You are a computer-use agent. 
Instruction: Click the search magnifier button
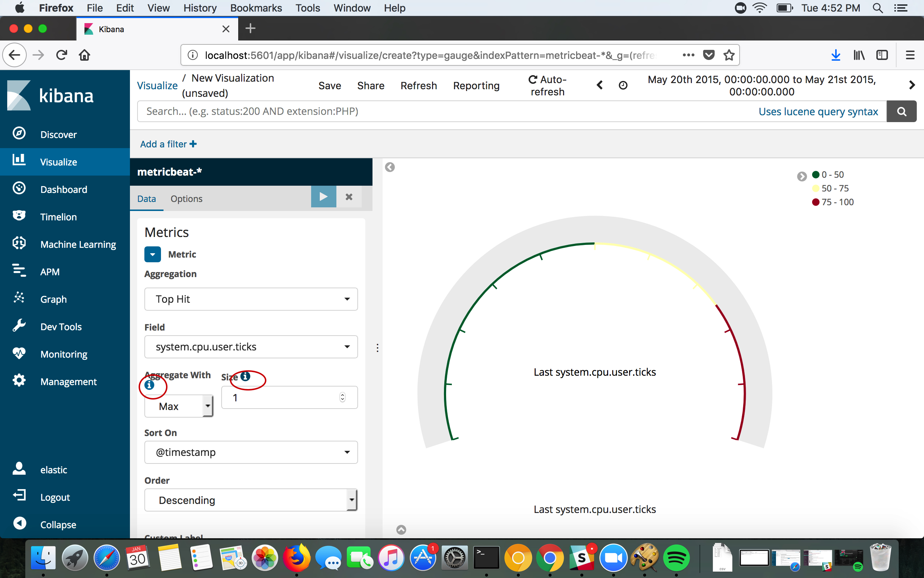click(902, 112)
